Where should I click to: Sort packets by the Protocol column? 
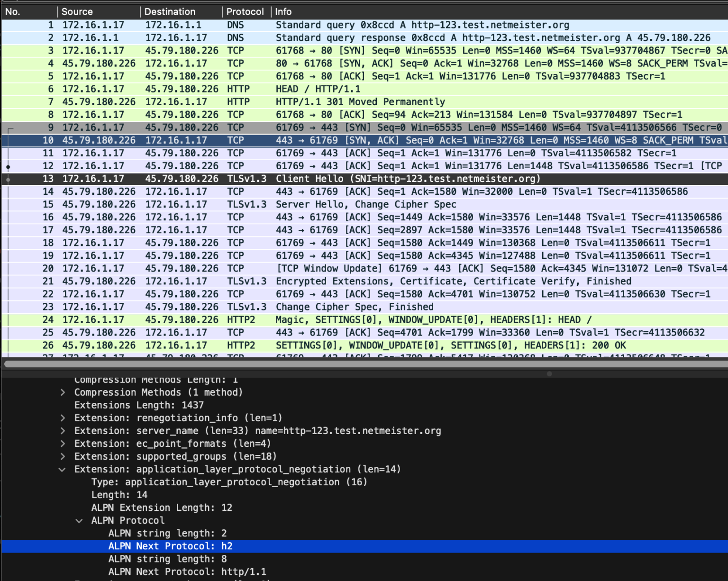245,11
